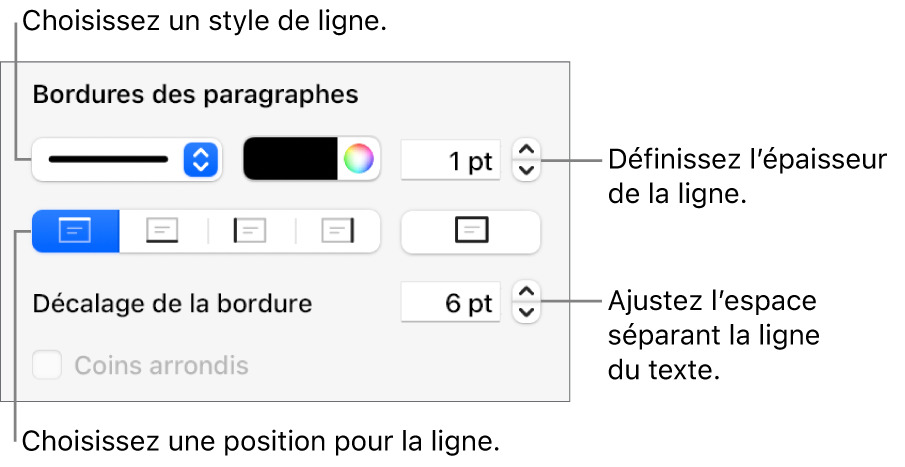The image size is (905, 467).
Task: Select the top border position icon
Action: click(75, 230)
